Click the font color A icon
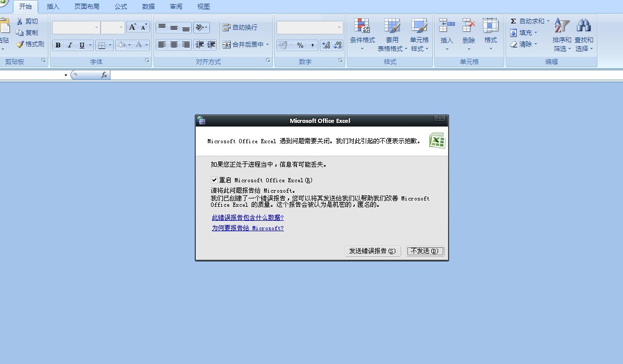Screen dimensions: 623x364 pyautogui.click(x=139, y=45)
